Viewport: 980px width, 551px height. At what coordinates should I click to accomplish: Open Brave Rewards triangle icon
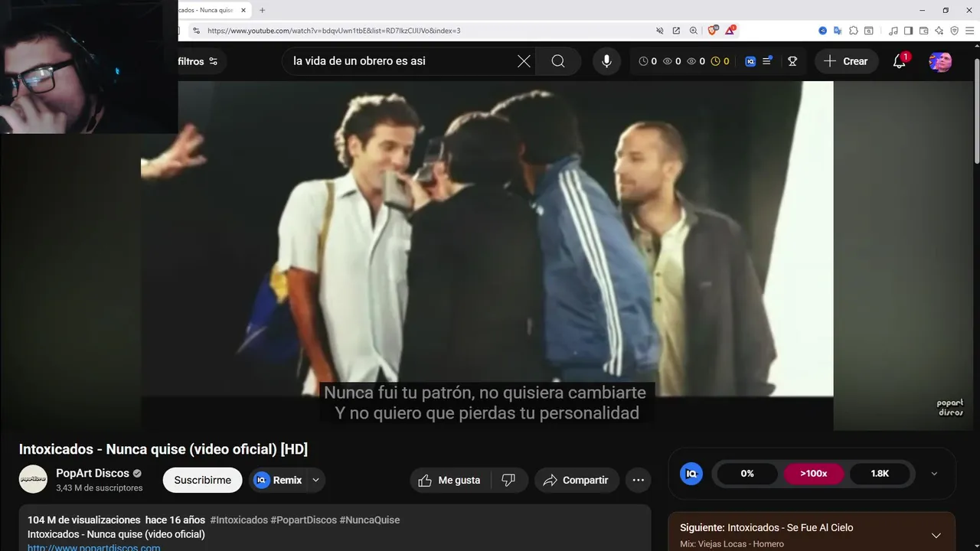730,30
